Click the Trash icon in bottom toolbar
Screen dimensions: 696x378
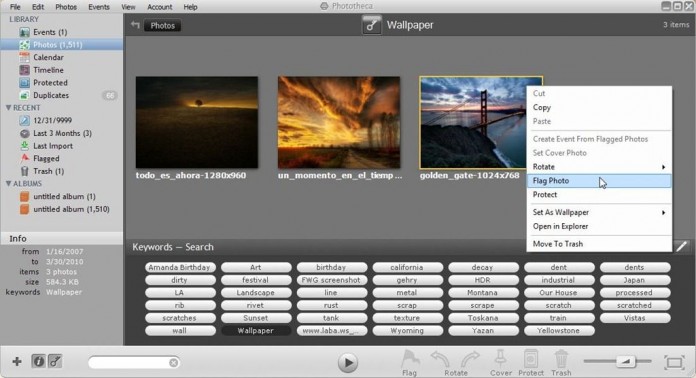pos(561,359)
